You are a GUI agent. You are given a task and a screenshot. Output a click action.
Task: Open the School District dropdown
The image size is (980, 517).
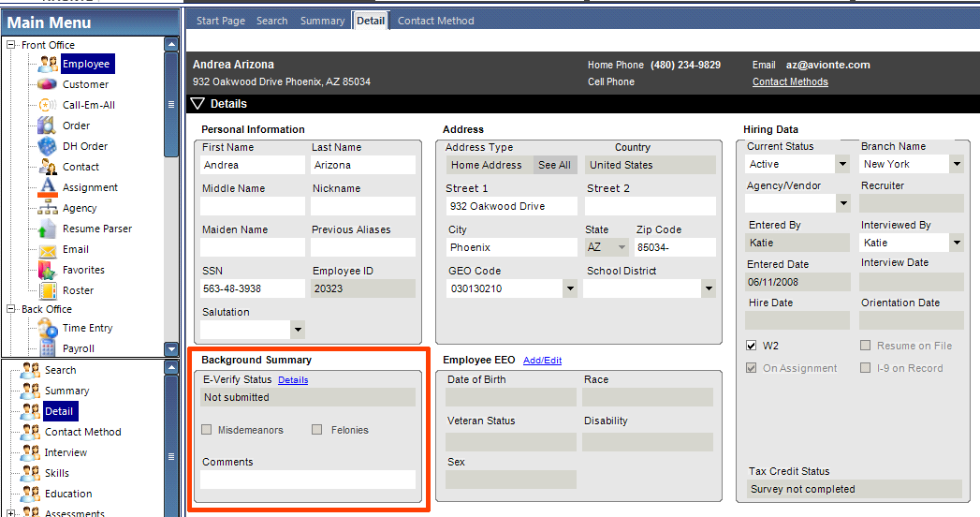(x=709, y=288)
